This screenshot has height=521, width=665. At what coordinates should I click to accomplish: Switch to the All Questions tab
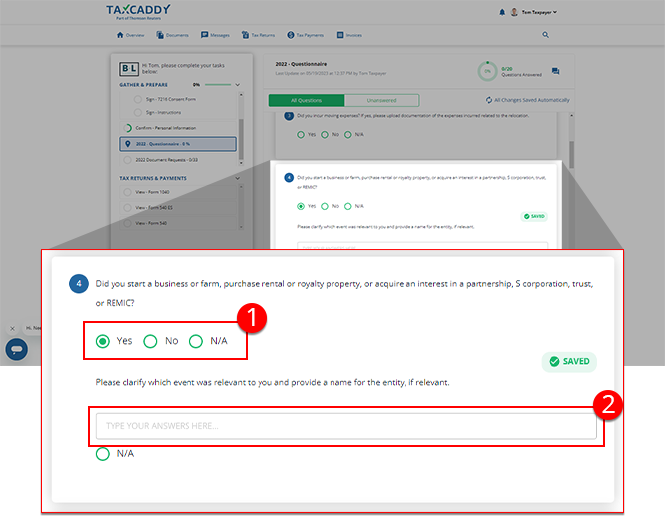click(x=306, y=101)
